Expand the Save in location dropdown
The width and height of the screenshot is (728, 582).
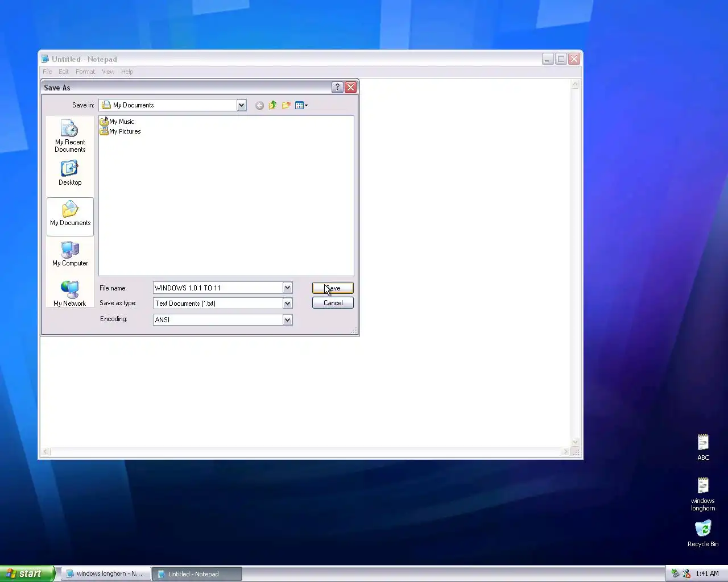pyautogui.click(x=241, y=105)
